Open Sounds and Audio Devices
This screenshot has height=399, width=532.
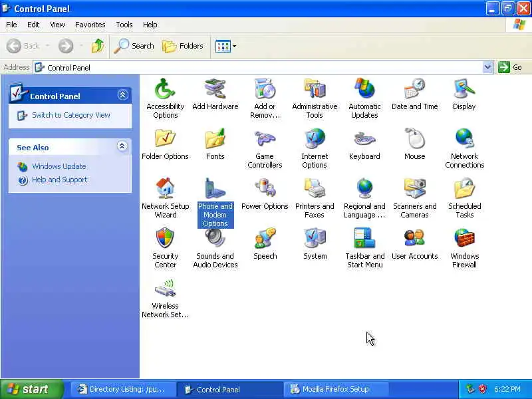pyautogui.click(x=215, y=248)
